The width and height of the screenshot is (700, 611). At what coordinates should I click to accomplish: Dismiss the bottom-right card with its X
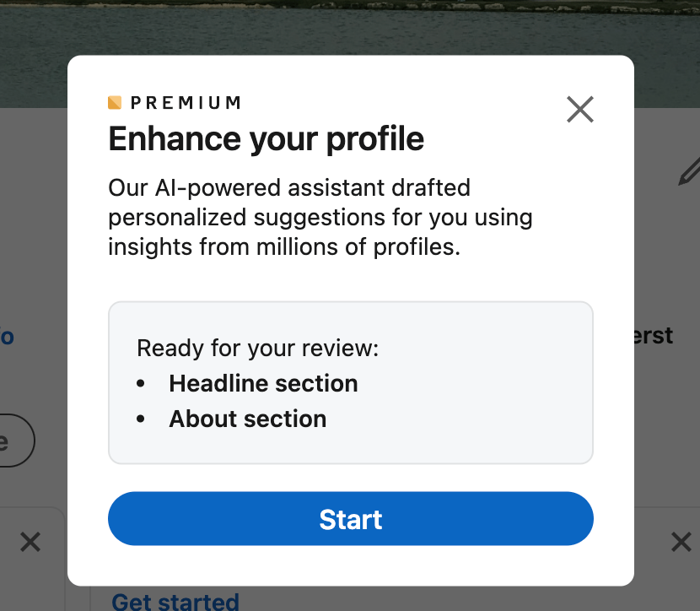(x=681, y=542)
